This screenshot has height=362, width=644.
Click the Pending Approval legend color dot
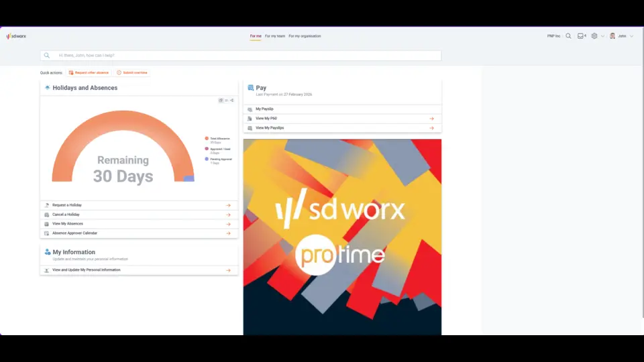coord(207,159)
